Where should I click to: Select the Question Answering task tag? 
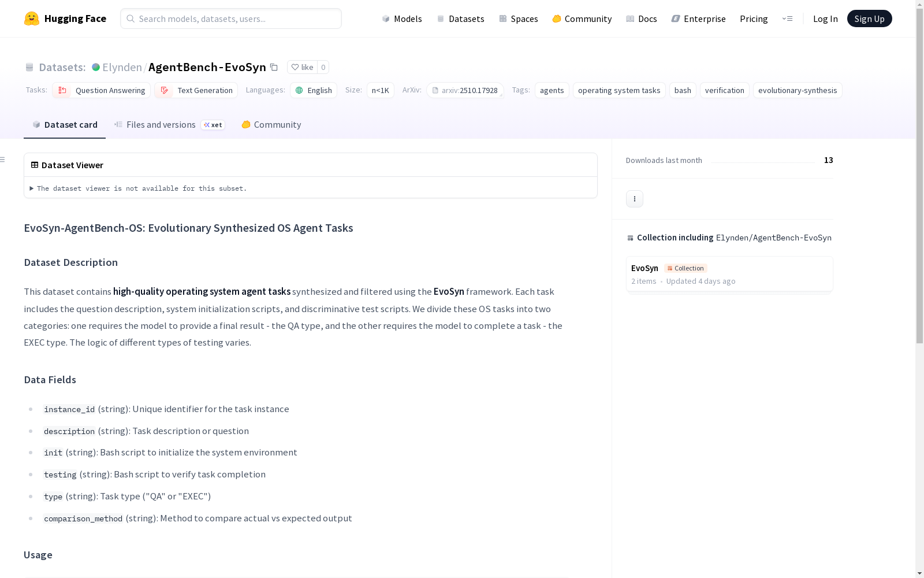[x=102, y=90]
